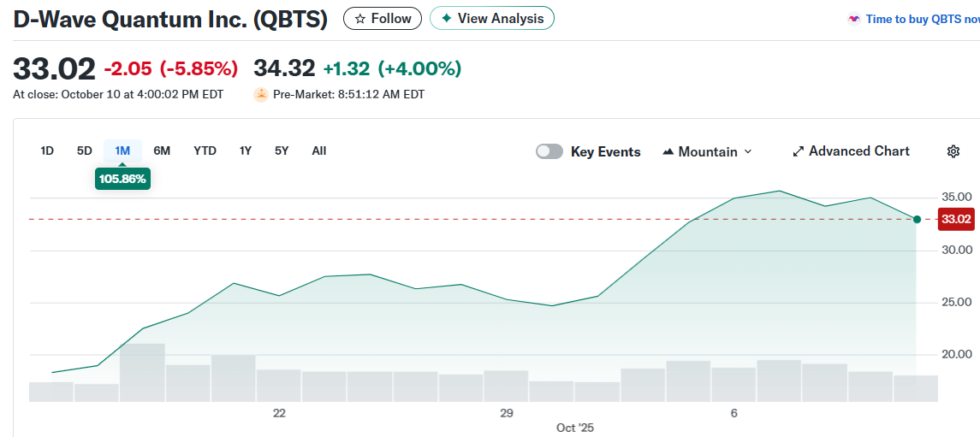The height and width of the screenshot is (437, 980).
Task: Click the Advanced Chart link text
Action: click(858, 151)
